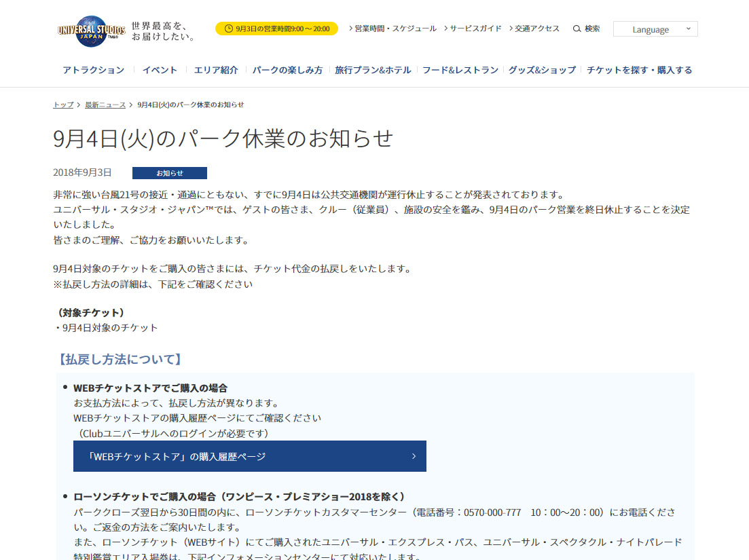749x560 pixels.
Task: Open WEBチケットストア purchase history page button
Action: tap(249, 456)
